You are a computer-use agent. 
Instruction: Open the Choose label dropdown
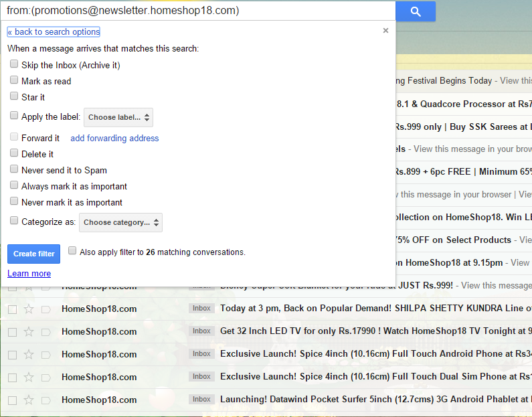click(118, 117)
